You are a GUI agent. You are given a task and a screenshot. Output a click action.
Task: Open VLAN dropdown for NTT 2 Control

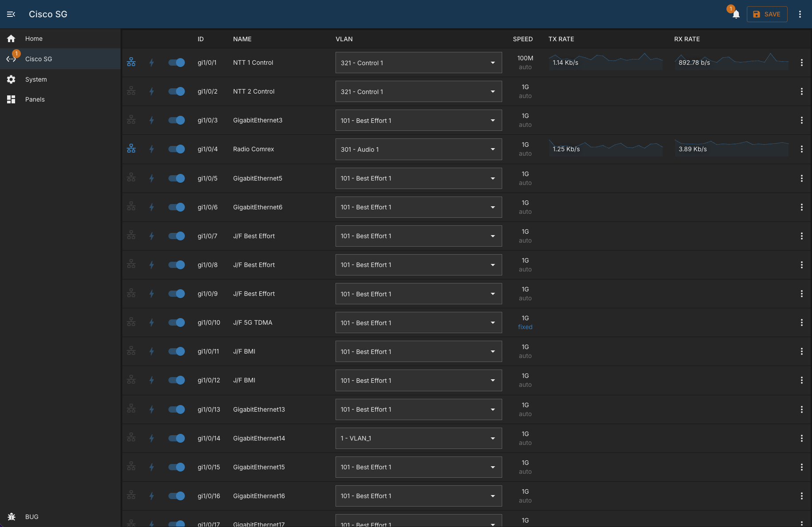(418, 91)
